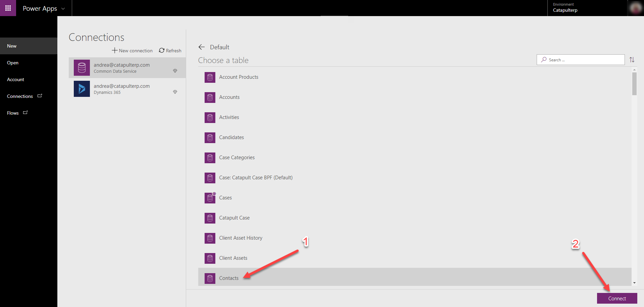Click the Catapult Case table icon

pyautogui.click(x=210, y=218)
